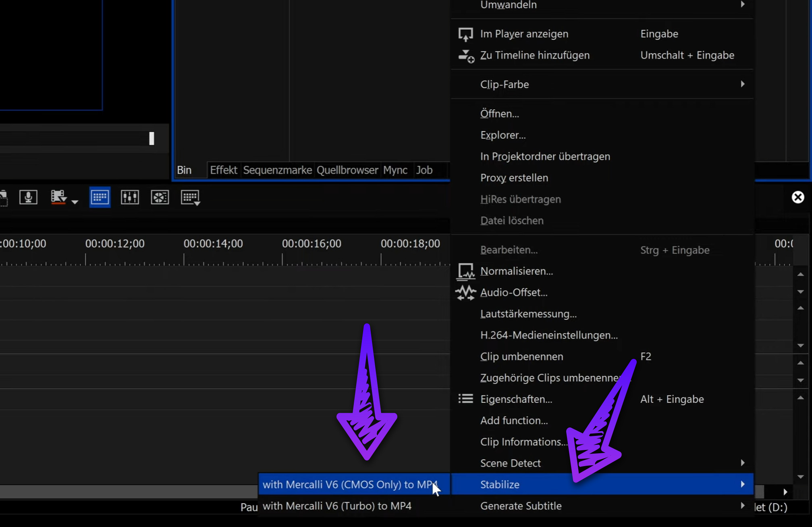Open the panel layout grid dropdown icon

tap(190, 198)
